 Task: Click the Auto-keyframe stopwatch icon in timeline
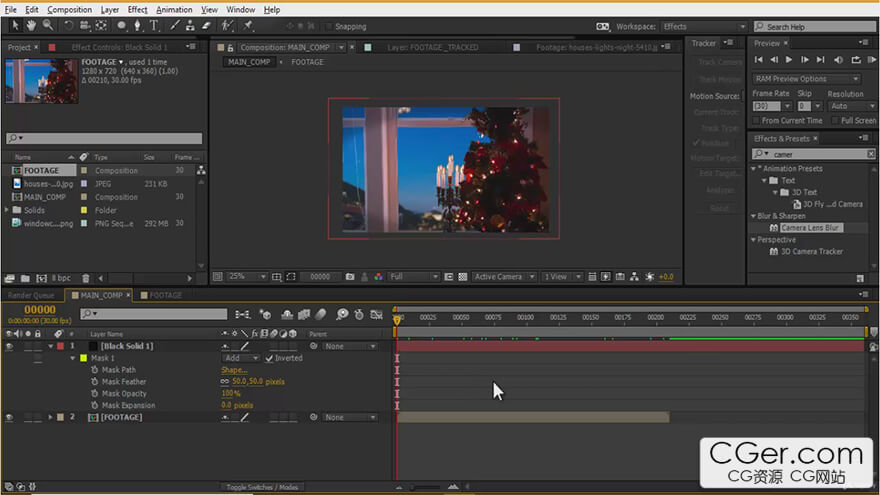point(359,315)
